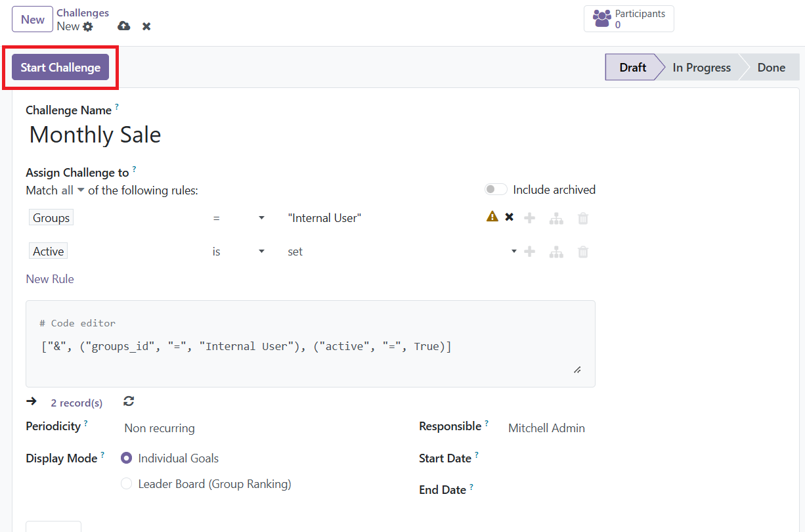Click the empty Start Date field
This screenshot has width=805, height=532.
coord(550,458)
